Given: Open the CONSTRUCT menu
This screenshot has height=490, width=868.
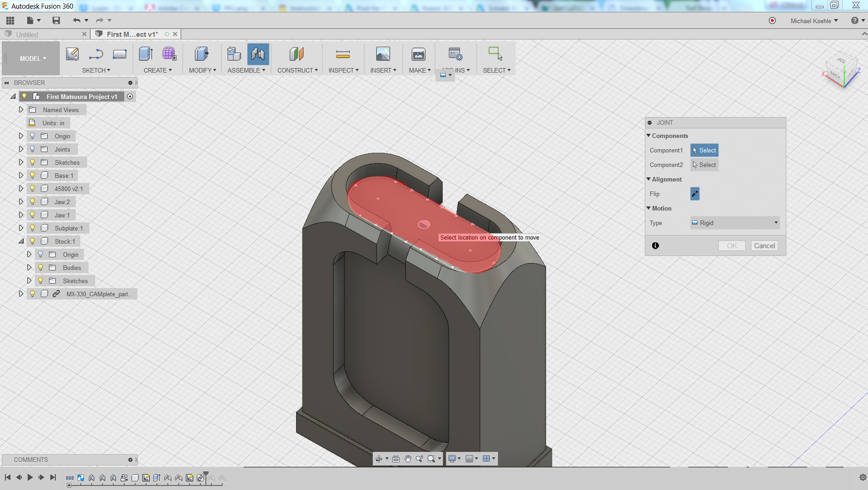Looking at the screenshot, I should (297, 70).
